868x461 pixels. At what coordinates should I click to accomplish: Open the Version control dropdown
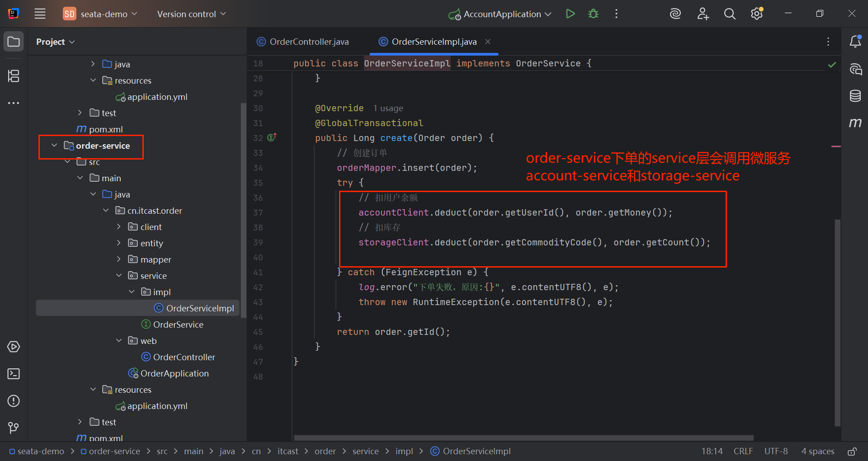coord(191,14)
